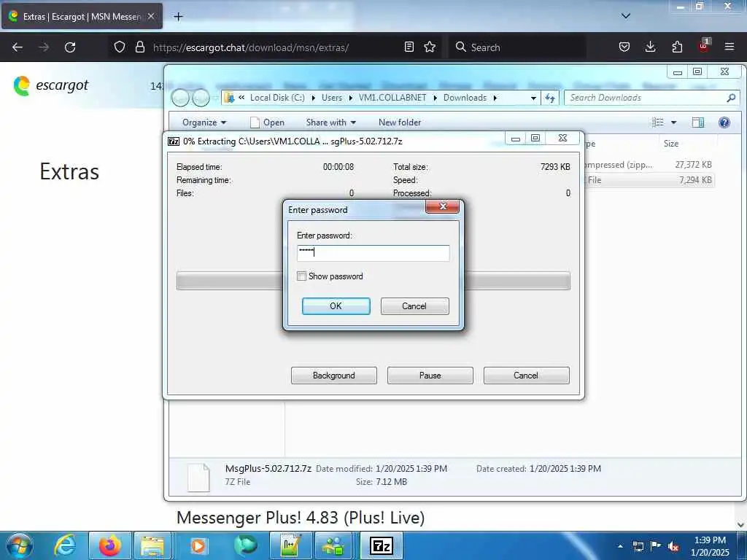Image resolution: width=747 pixels, height=560 pixels.
Task: Select VM1.COLLABNET in the breadcrumb
Action: pos(392,98)
